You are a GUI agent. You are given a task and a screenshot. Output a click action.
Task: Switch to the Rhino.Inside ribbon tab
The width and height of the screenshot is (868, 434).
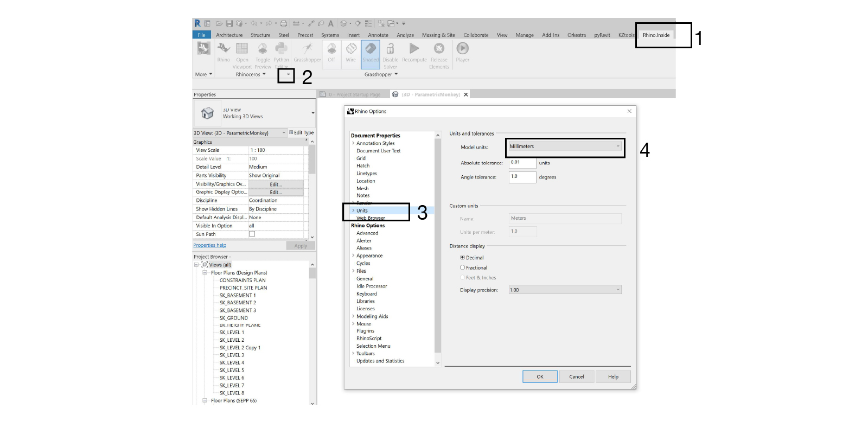(x=656, y=35)
